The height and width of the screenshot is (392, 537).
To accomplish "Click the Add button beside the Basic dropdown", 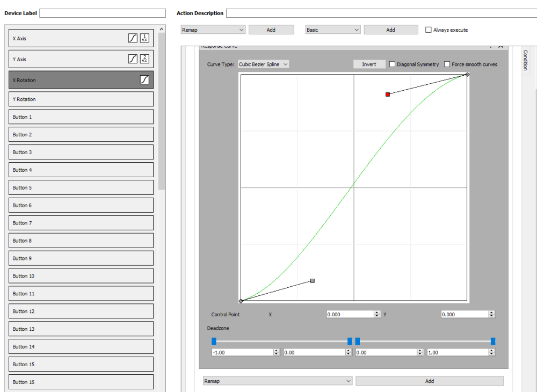I will pos(390,30).
